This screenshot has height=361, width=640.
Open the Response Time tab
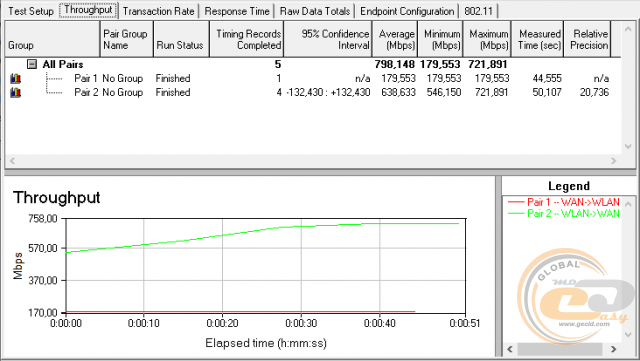(x=237, y=11)
